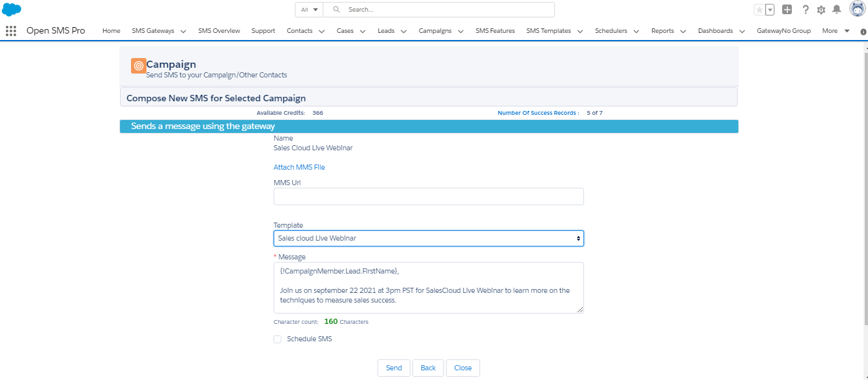Open the global search scope dropdown
Viewport: 868px width, 380px height.
click(308, 9)
